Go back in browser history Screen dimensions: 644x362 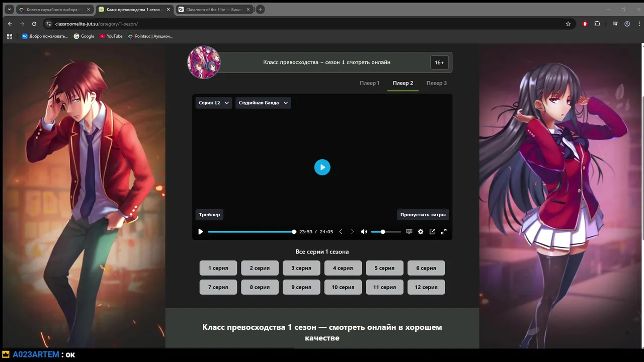point(10,24)
